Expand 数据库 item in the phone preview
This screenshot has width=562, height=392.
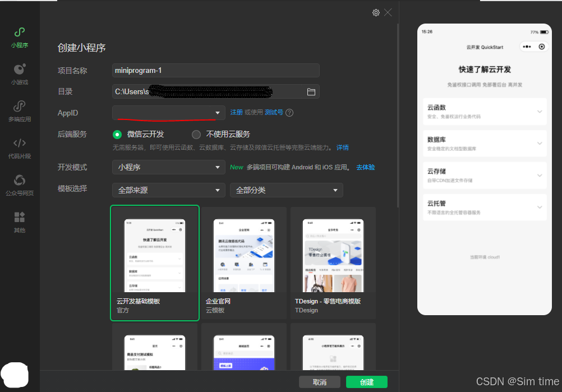tap(485, 144)
